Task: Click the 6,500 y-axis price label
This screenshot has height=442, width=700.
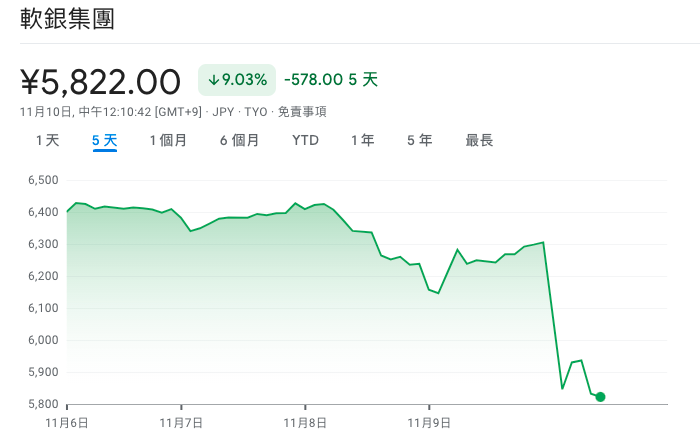Action: point(43,180)
